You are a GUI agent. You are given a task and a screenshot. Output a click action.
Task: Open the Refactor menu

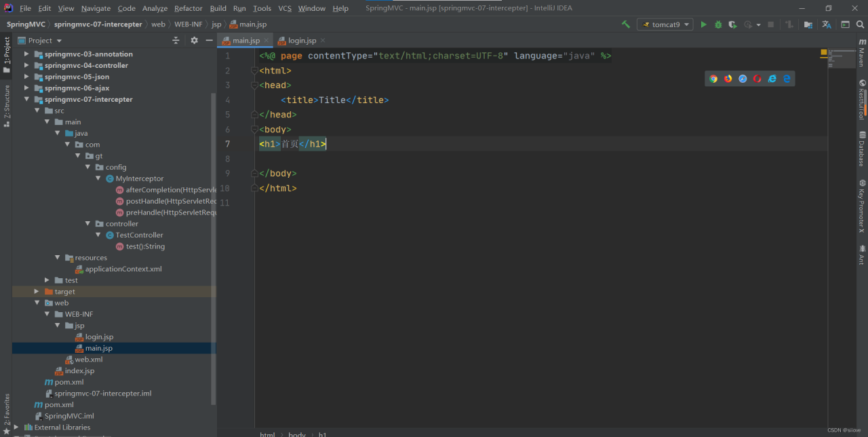[188, 8]
